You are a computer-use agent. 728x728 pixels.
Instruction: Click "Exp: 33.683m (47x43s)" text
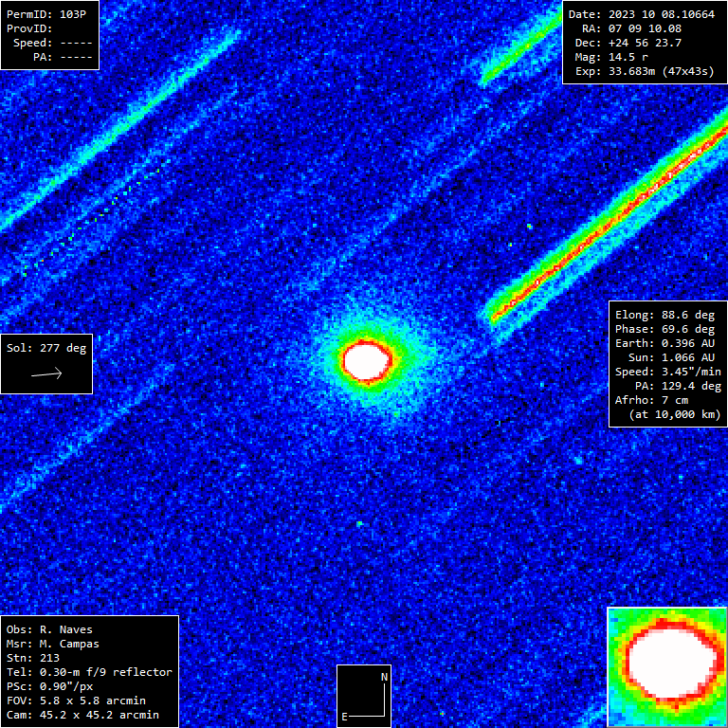click(x=645, y=71)
